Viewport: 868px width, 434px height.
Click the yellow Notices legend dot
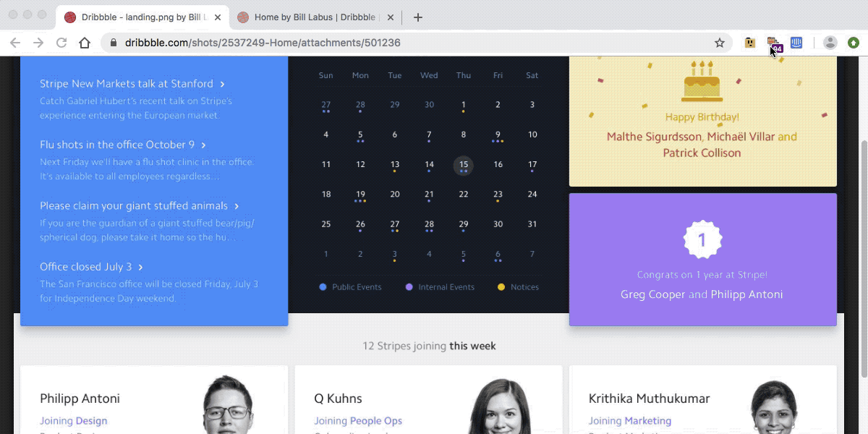coord(501,287)
